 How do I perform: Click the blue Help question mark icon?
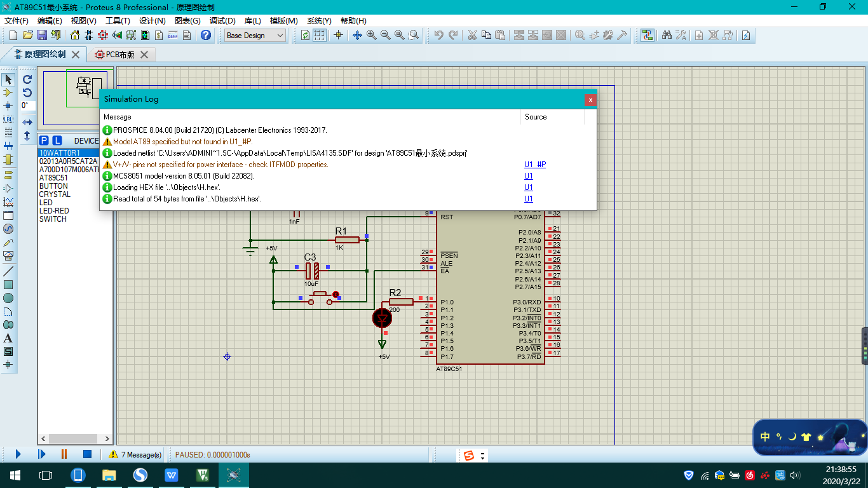[x=206, y=35]
